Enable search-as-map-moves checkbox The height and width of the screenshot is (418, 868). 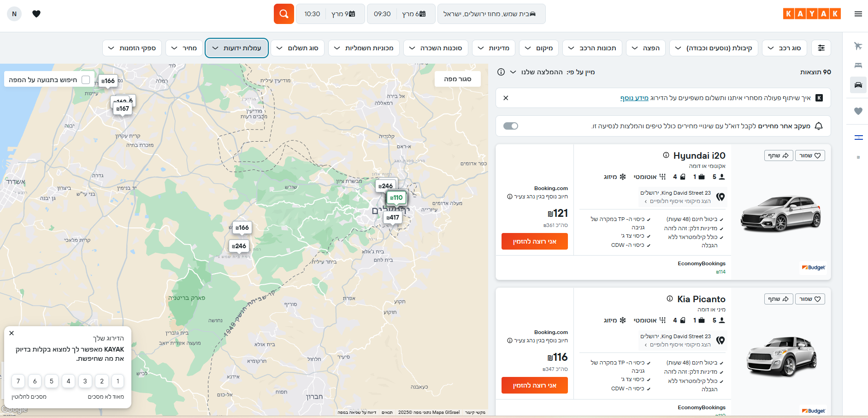pyautogui.click(x=86, y=80)
